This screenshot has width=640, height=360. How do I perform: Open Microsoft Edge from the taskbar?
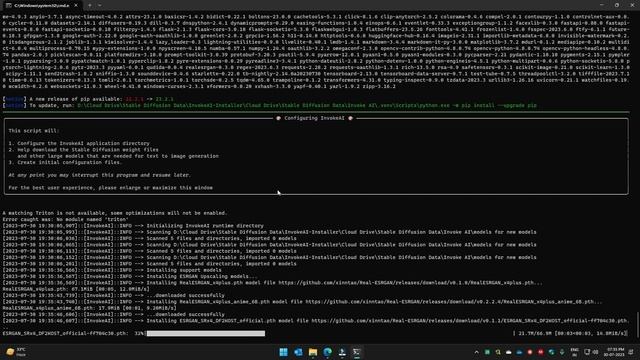click(327, 352)
